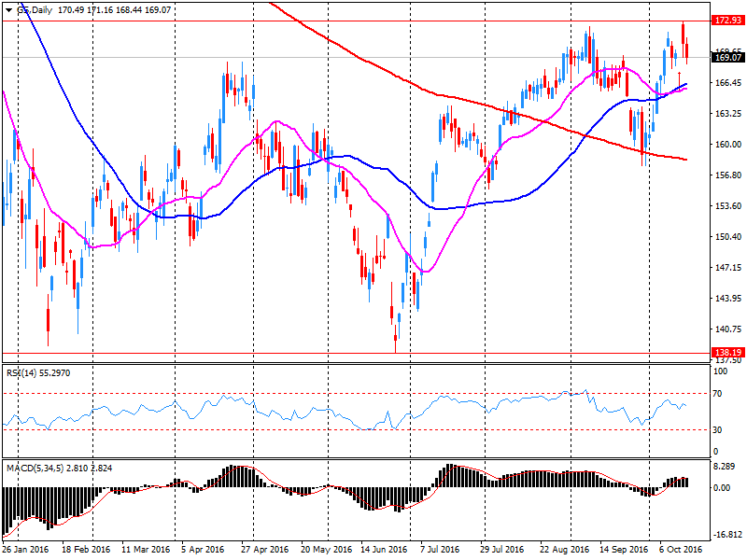Click the 29 Jul 2016 date label
The height and width of the screenshot is (560, 747).
click(x=500, y=550)
